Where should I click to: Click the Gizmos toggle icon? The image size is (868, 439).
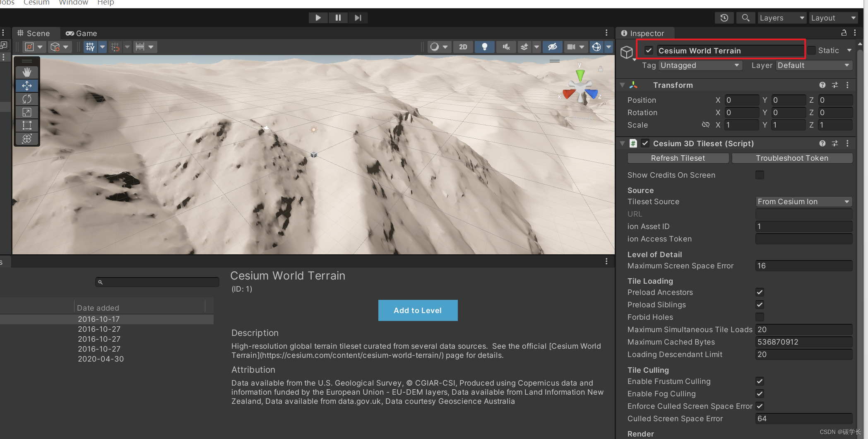tap(596, 47)
